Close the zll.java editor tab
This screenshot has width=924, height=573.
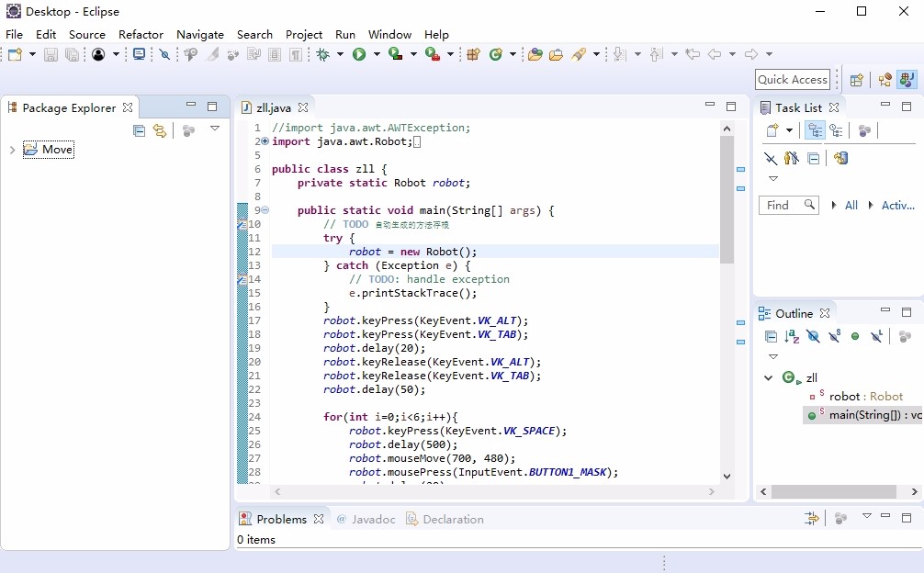pyautogui.click(x=303, y=107)
